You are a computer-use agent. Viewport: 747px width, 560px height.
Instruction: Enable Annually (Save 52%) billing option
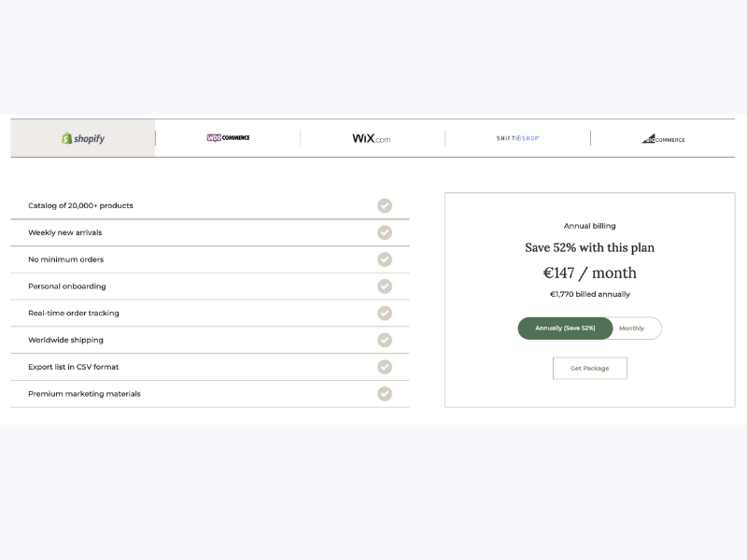tap(565, 329)
